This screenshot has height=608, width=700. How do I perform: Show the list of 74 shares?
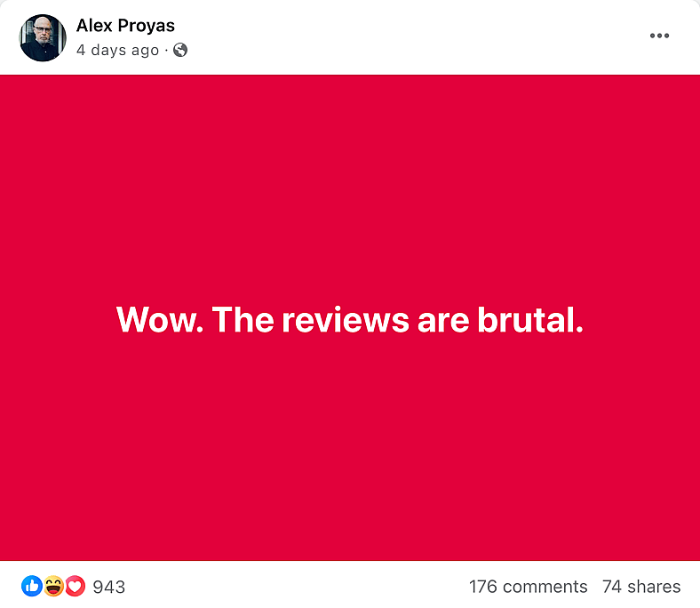[641, 587]
